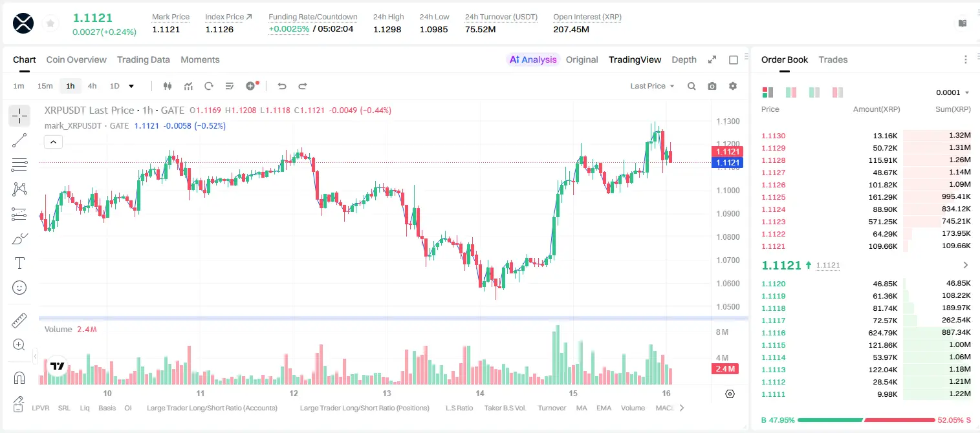
Task: Take a chart snapshot with camera icon
Action: [712, 86]
